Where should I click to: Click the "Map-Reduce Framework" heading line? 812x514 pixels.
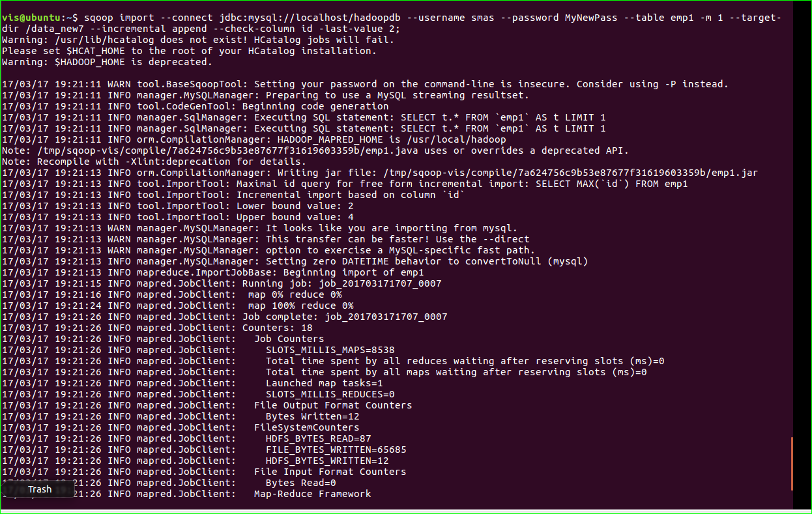(x=312, y=494)
